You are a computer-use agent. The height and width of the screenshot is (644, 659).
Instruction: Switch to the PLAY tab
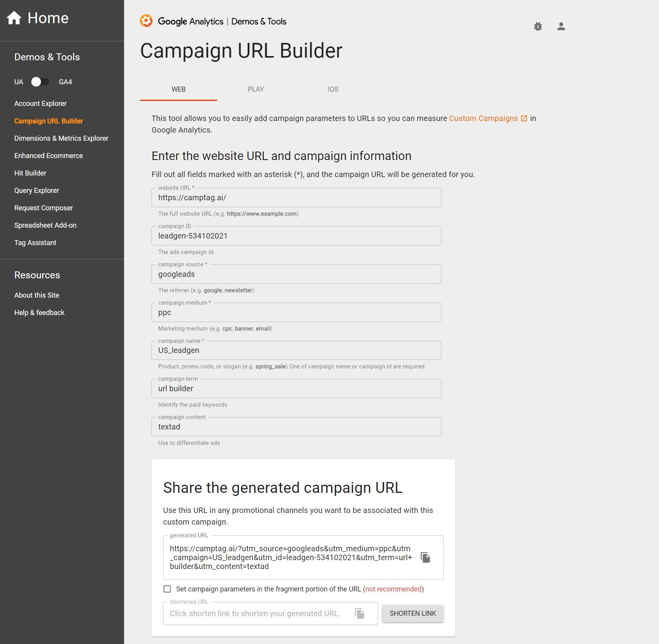pyautogui.click(x=255, y=89)
